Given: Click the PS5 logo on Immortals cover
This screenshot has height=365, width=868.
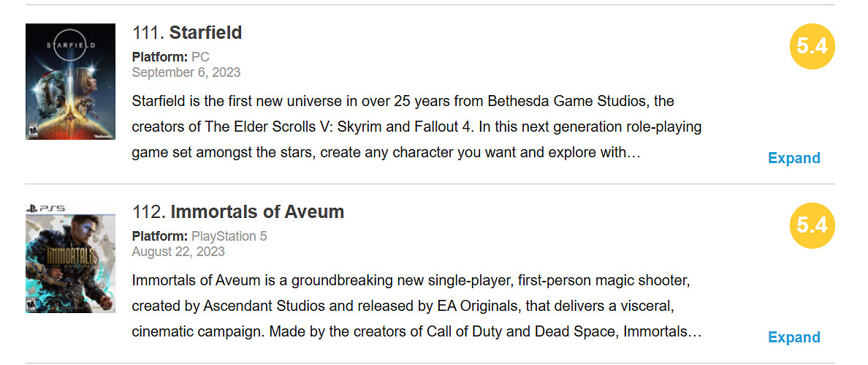Looking at the screenshot, I should [45, 208].
